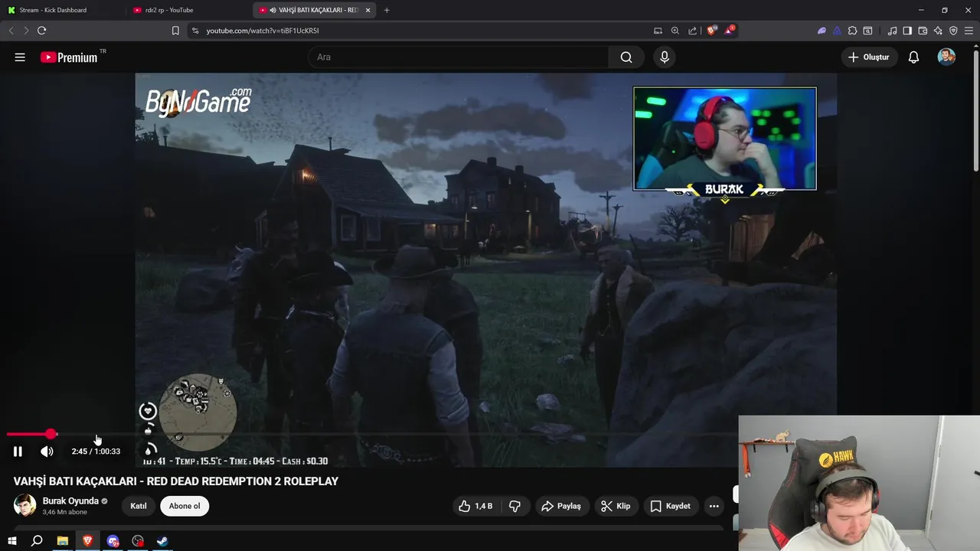Screen dimensions: 980x551
Task: Click the purple ghost extension icon
Action: pos(822,31)
